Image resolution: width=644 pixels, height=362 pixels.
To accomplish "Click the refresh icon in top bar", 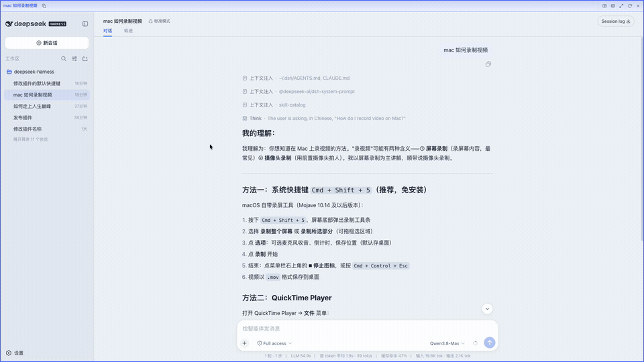I will (630, 6).
